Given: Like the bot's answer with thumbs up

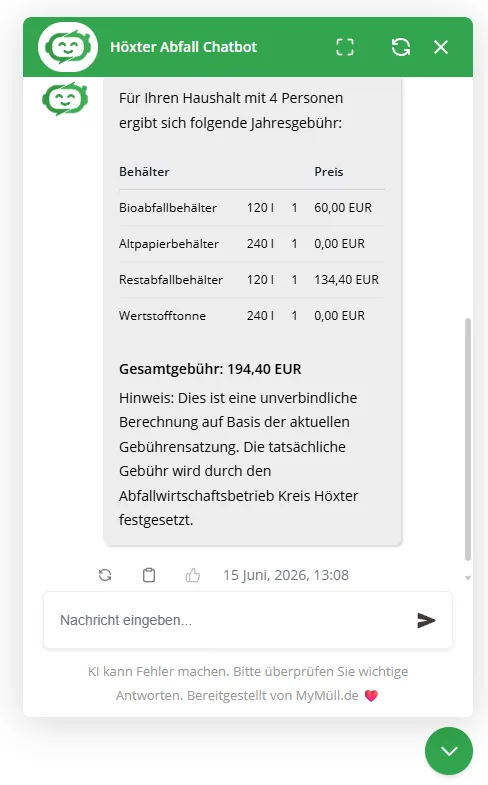Looking at the screenshot, I should click(193, 575).
